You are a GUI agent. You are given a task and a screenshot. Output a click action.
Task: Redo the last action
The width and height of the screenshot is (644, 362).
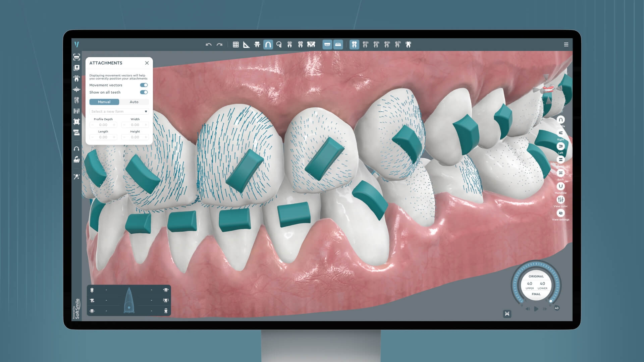point(220,45)
